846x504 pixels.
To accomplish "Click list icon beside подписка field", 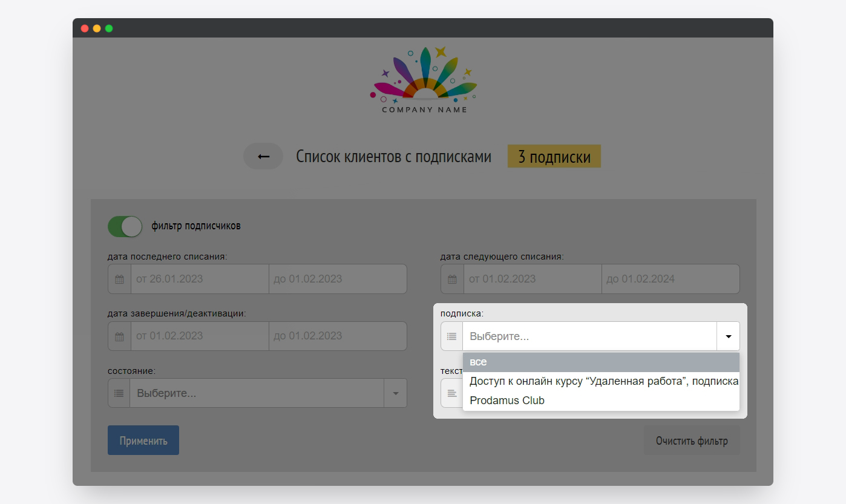I will [x=451, y=336].
